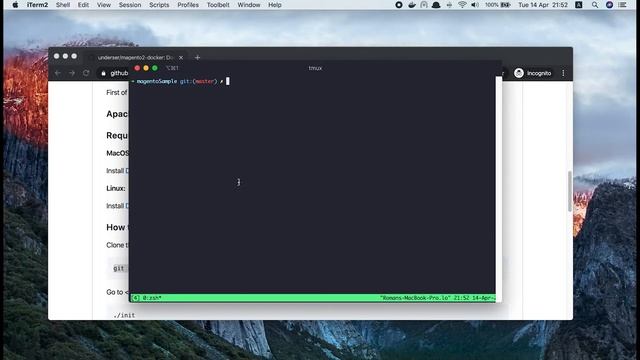
Task: Minimize iTerm2 with the yellow button
Action: (x=146, y=68)
